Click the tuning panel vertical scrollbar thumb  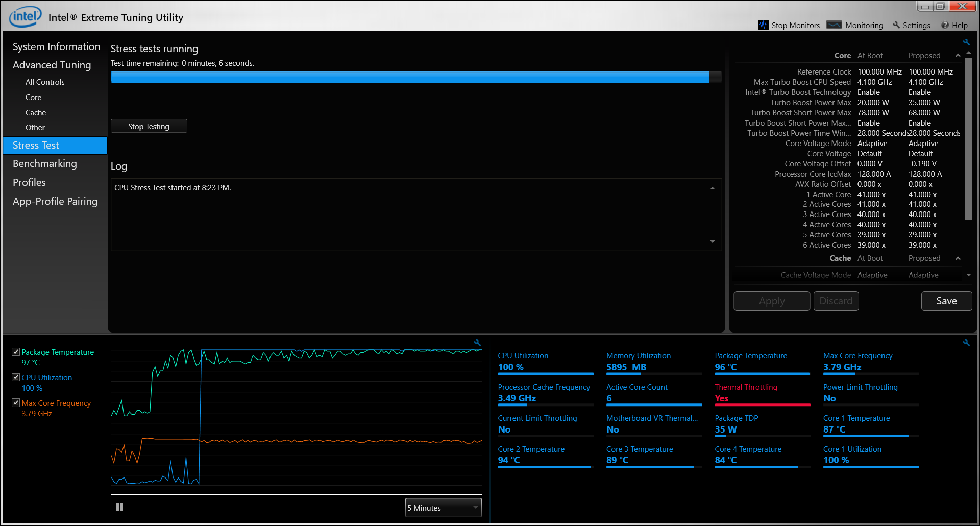click(968, 138)
